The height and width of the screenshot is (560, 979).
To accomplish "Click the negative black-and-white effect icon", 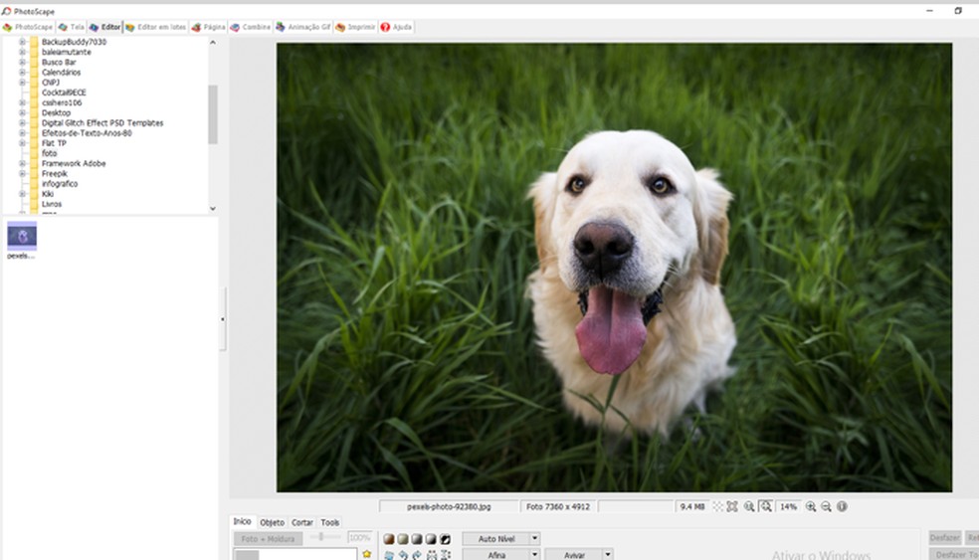I will tap(445, 539).
